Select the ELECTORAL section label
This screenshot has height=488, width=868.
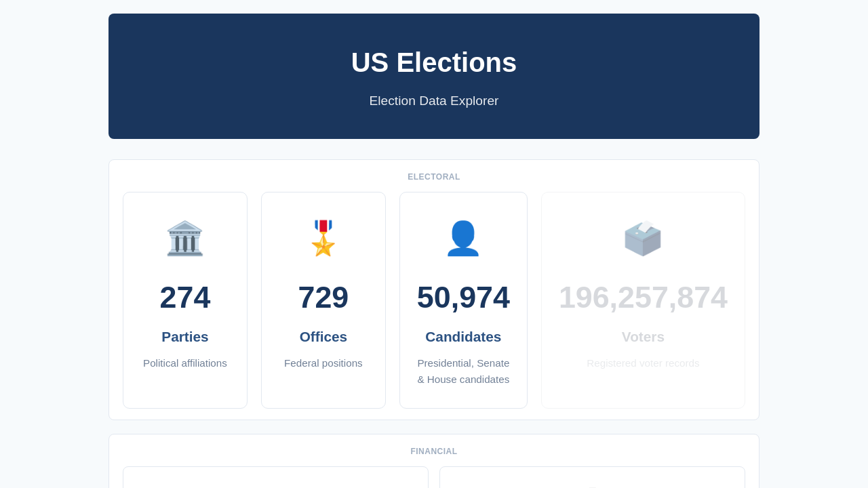tap(434, 177)
